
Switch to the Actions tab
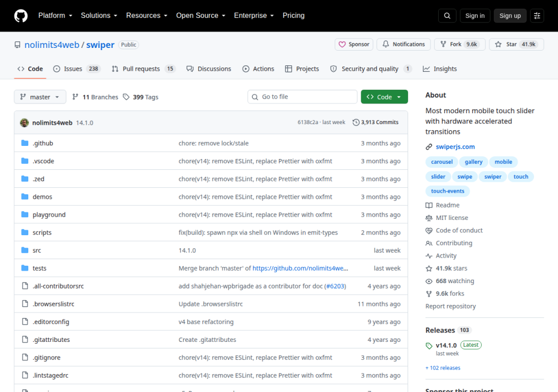click(258, 69)
